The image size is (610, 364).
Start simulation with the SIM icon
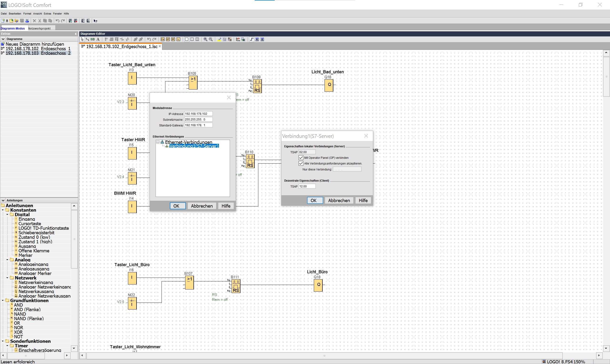point(238,39)
